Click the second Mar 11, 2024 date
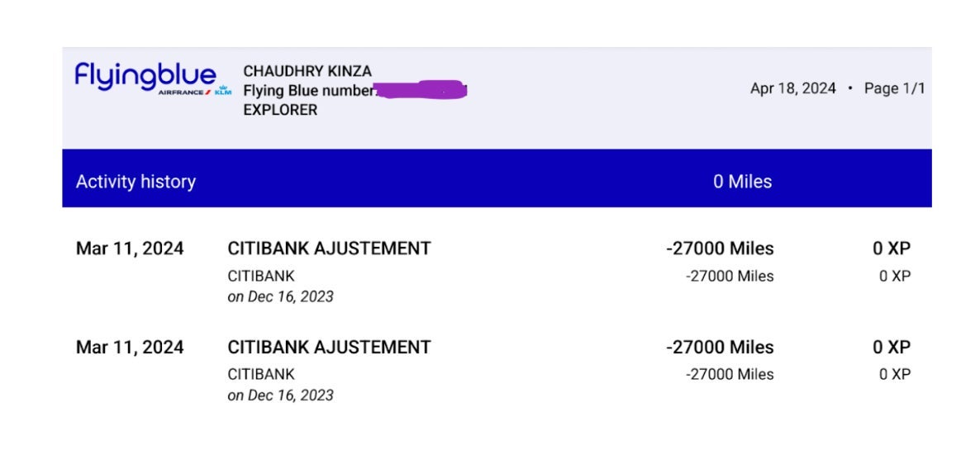The image size is (980, 464). tap(130, 347)
